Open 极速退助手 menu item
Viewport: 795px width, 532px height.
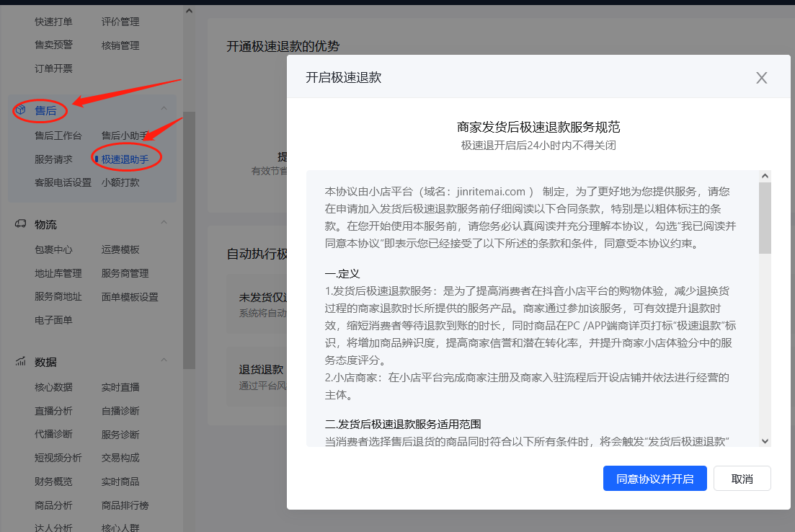[x=125, y=159]
